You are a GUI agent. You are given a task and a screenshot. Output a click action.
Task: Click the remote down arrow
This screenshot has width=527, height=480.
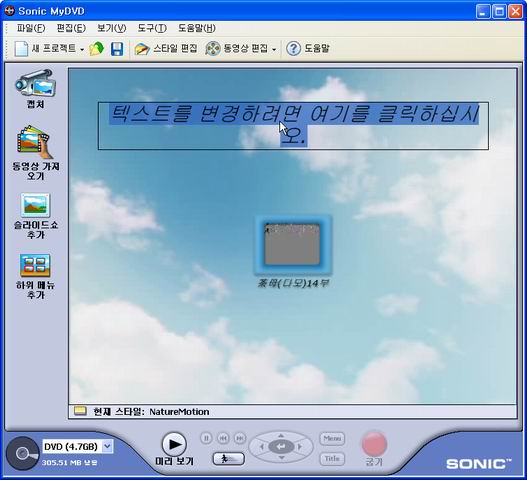(281, 458)
